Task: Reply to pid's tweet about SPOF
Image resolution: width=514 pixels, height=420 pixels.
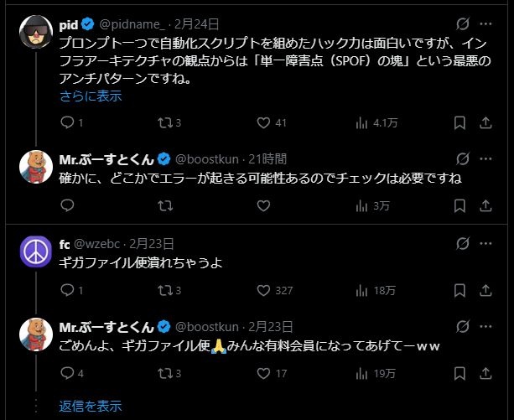Action: pyautogui.click(x=68, y=123)
